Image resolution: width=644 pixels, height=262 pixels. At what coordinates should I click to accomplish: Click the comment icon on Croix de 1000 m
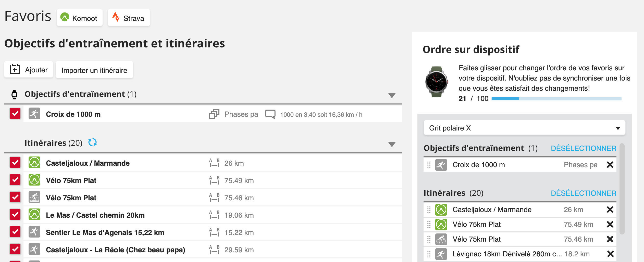pyautogui.click(x=270, y=114)
